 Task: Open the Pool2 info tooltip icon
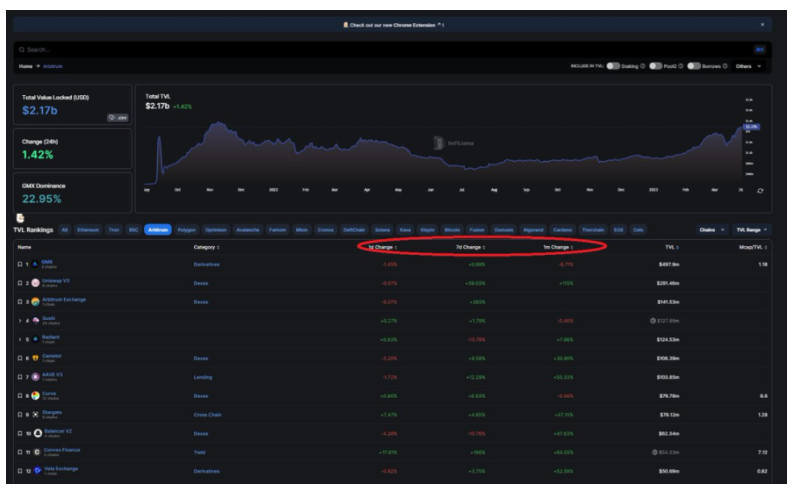tap(681, 66)
